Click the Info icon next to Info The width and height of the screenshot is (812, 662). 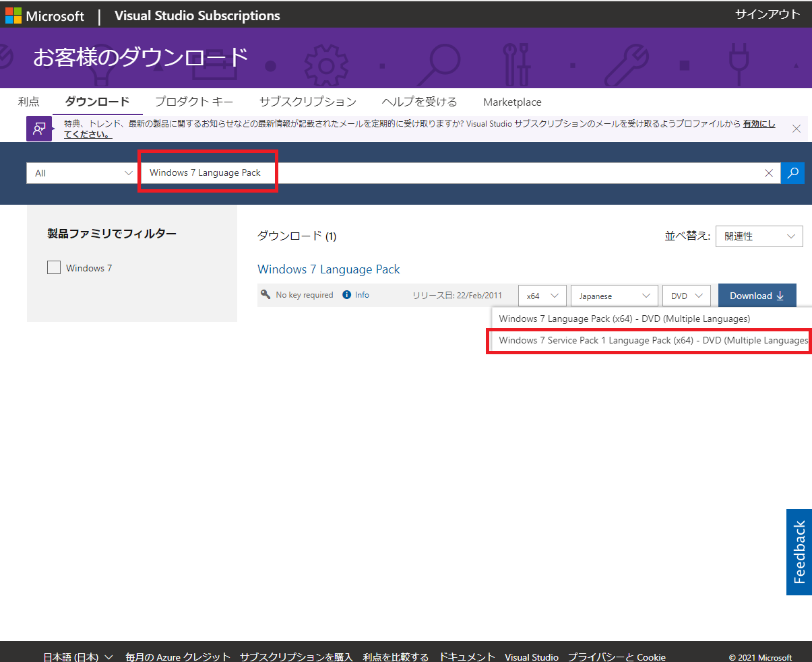[x=347, y=295]
